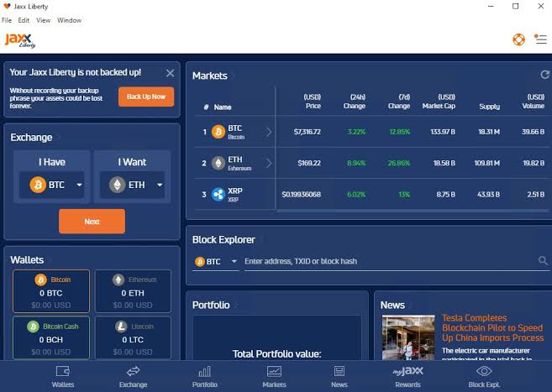Open the Block Expl. eye tab
The image size is (552, 392).
click(484, 377)
